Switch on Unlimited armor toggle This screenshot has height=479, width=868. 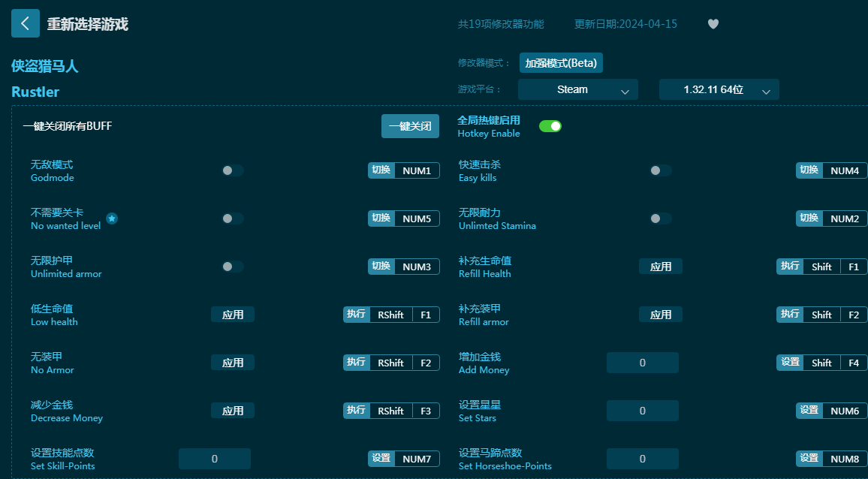pyautogui.click(x=233, y=267)
